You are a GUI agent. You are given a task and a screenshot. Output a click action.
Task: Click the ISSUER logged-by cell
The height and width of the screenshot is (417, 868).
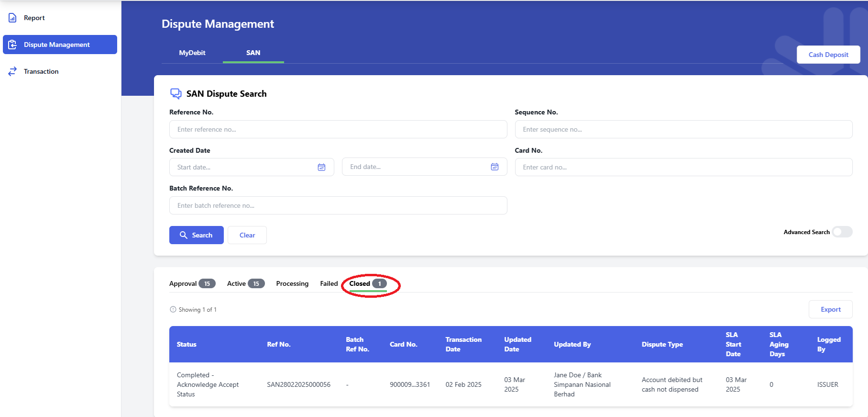pos(827,384)
